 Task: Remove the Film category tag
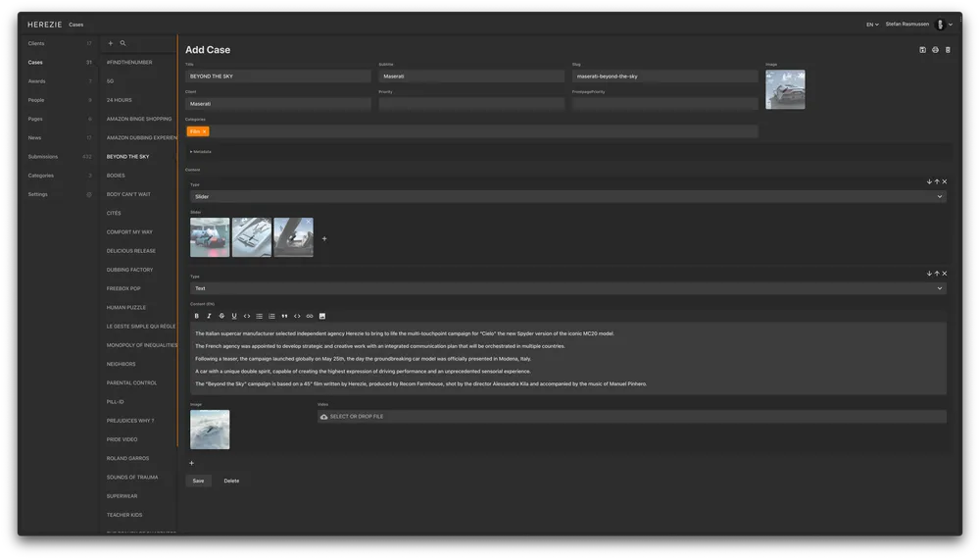click(205, 131)
